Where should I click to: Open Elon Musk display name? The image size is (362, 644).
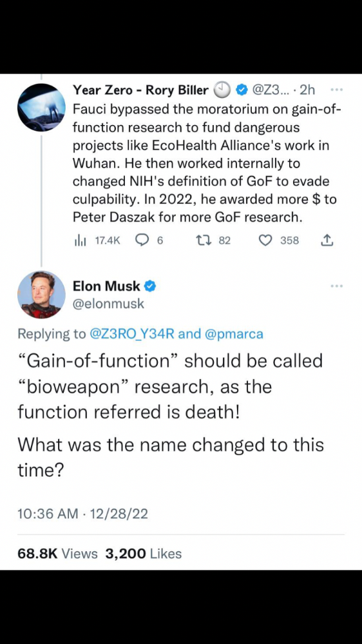pos(107,286)
